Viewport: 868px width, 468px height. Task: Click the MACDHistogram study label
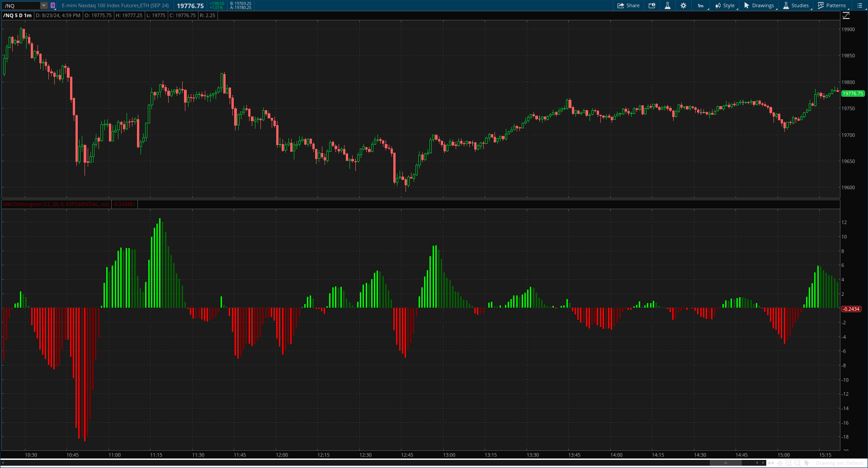[56, 204]
